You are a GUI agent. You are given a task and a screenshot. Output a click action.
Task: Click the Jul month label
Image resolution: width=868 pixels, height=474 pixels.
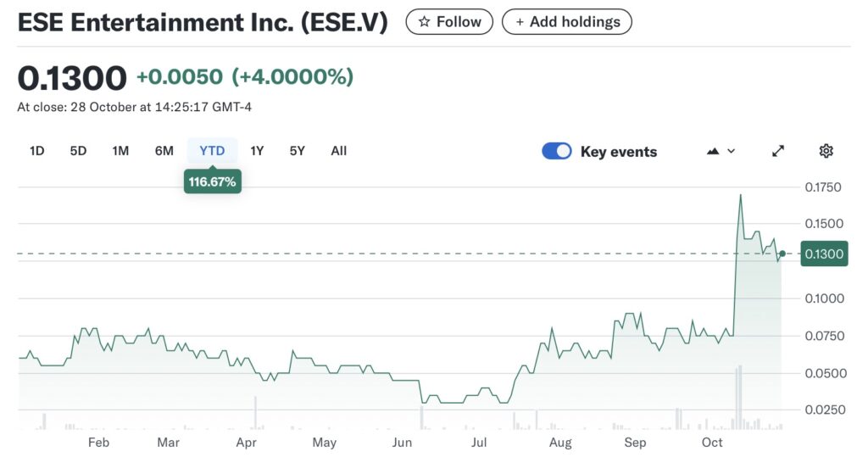coord(479,443)
